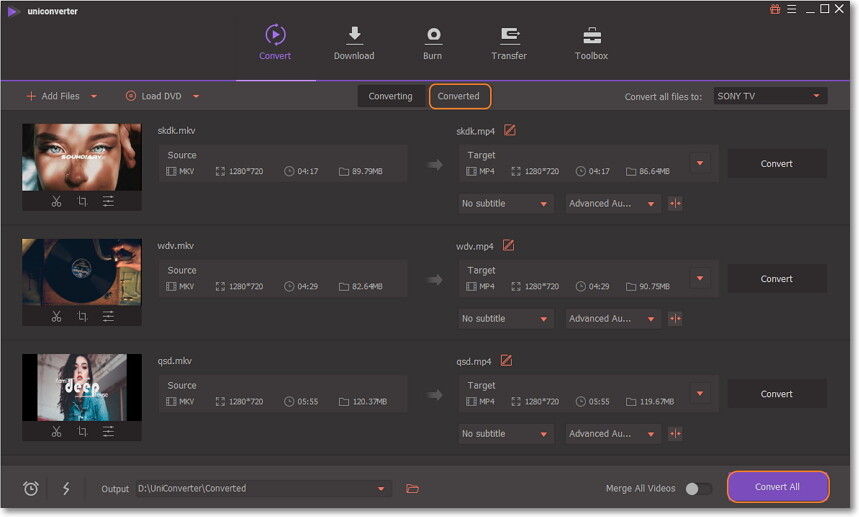The width and height of the screenshot is (859, 517).
Task: Expand the SONY TV output format dropdown
Action: point(769,96)
